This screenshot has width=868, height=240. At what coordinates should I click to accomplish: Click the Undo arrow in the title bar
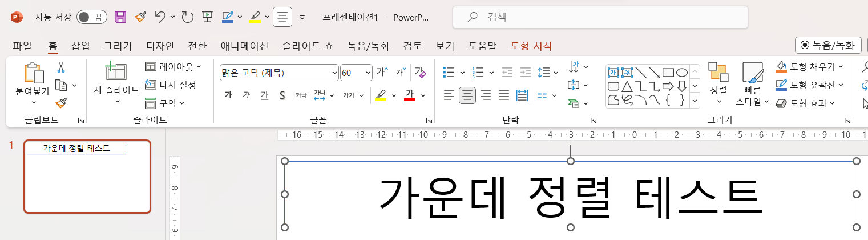point(160,17)
